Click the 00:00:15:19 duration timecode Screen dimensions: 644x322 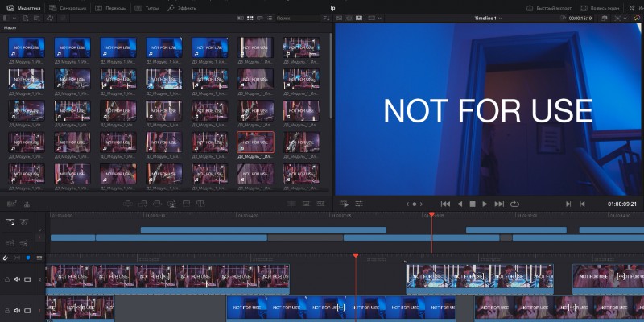pyautogui.click(x=580, y=18)
